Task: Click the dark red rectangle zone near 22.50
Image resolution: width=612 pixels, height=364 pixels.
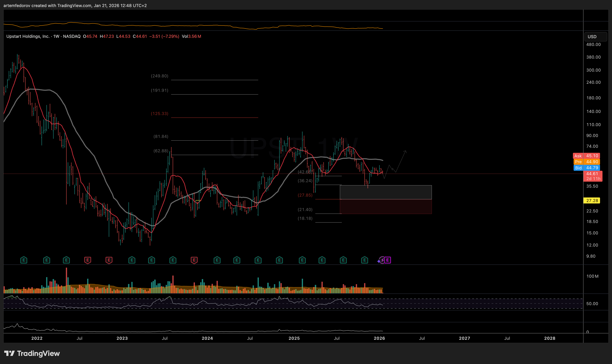Action: [x=386, y=206]
